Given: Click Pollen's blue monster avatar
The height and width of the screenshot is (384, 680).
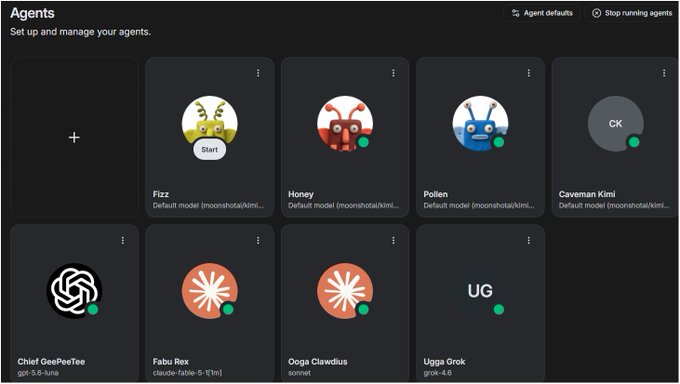Looking at the screenshot, I should point(480,124).
